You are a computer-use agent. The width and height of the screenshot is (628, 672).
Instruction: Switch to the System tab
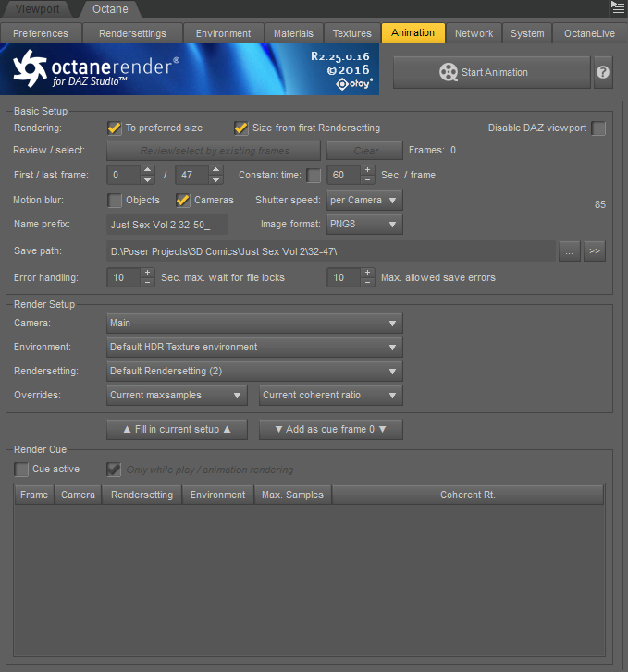point(527,33)
